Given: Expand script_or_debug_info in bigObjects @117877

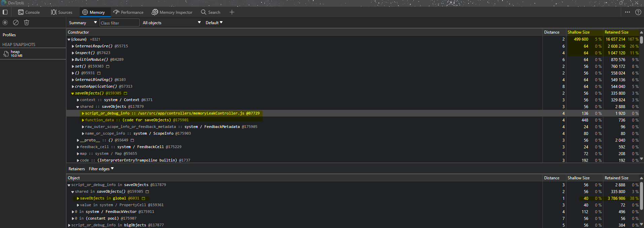Looking at the screenshot, I should click(x=69, y=225).
